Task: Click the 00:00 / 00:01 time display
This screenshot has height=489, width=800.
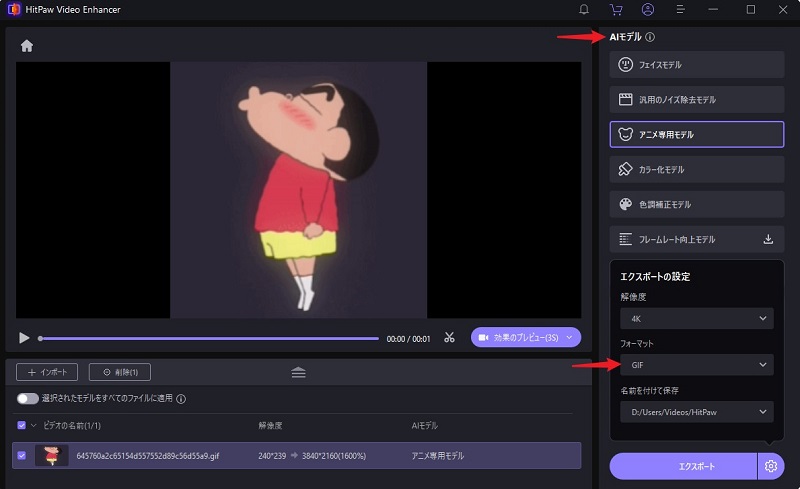Action: pyautogui.click(x=408, y=339)
